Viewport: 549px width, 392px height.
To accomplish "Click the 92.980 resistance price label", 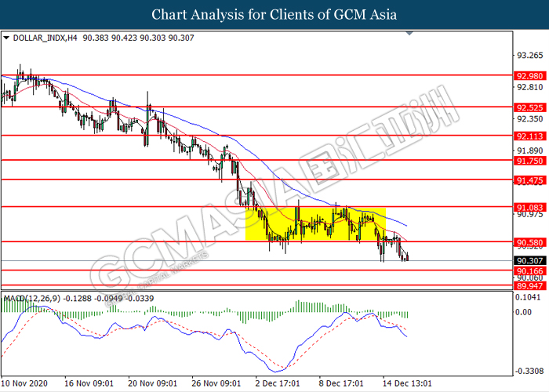I will pos(529,76).
